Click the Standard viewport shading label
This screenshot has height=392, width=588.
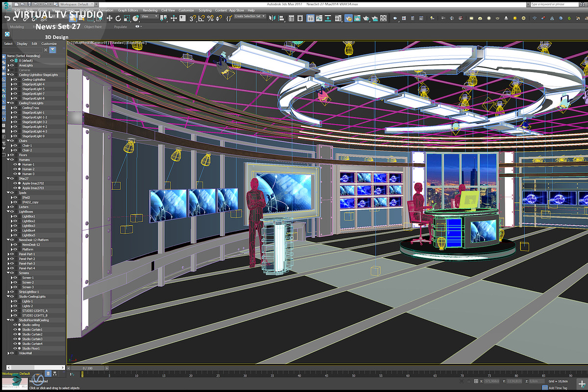(x=118, y=43)
